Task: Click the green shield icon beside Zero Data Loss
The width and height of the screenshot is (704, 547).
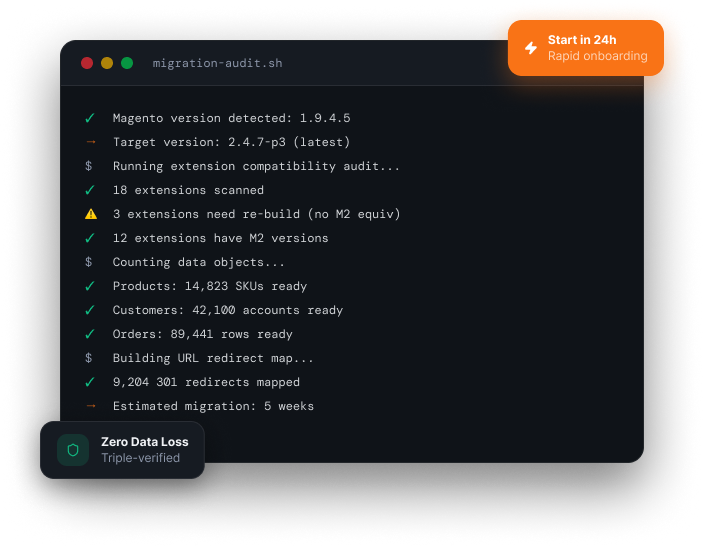Action: (x=73, y=450)
